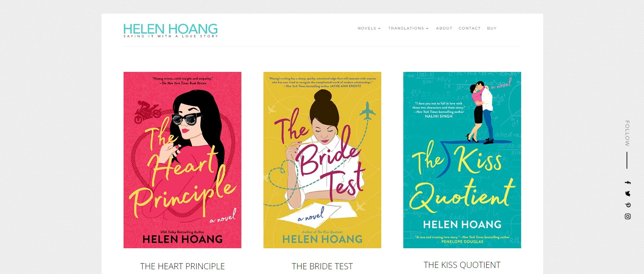
Task: Click the vertical Follow label
Action: click(627, 133)
